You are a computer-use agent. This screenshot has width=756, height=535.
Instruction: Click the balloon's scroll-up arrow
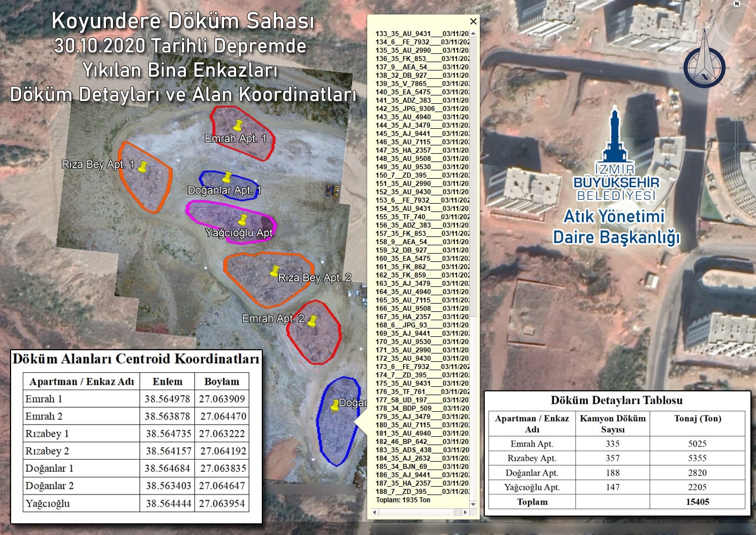click(473, 33)
